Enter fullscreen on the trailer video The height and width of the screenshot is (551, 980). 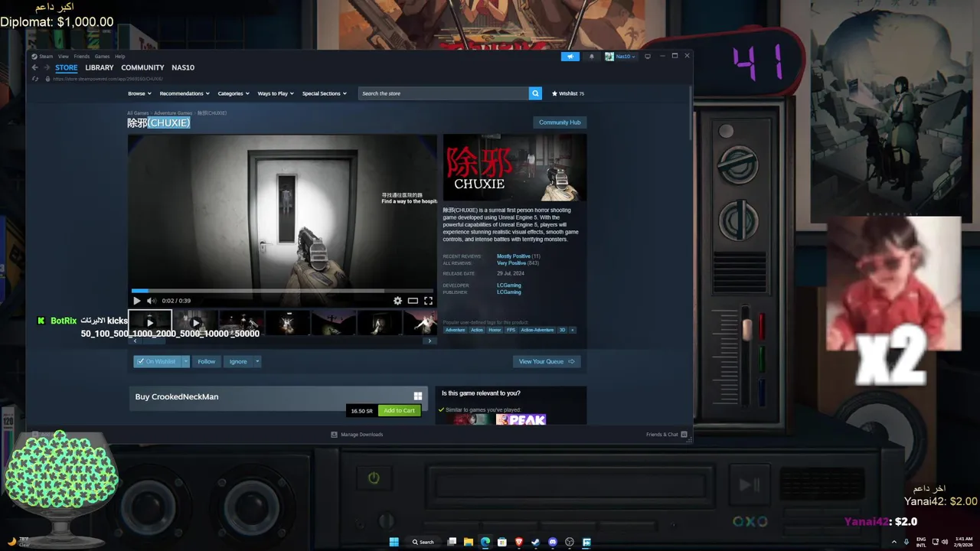[x=428, y=301]
